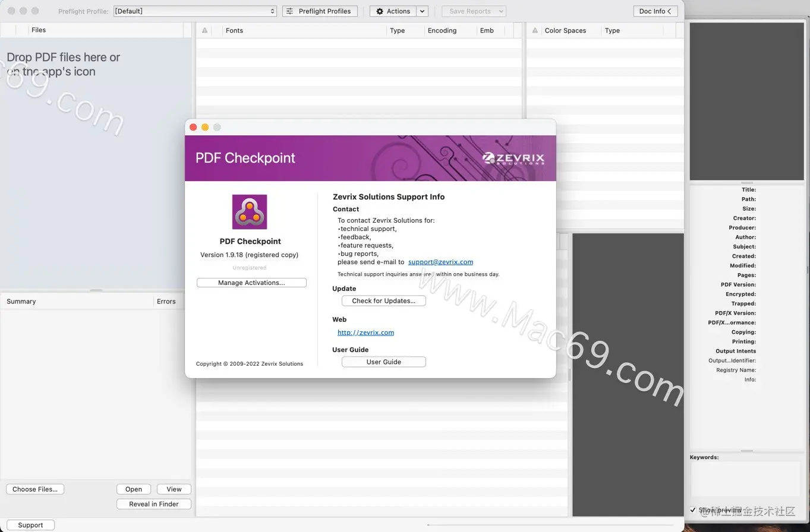Click the View button

coord(174,489)
